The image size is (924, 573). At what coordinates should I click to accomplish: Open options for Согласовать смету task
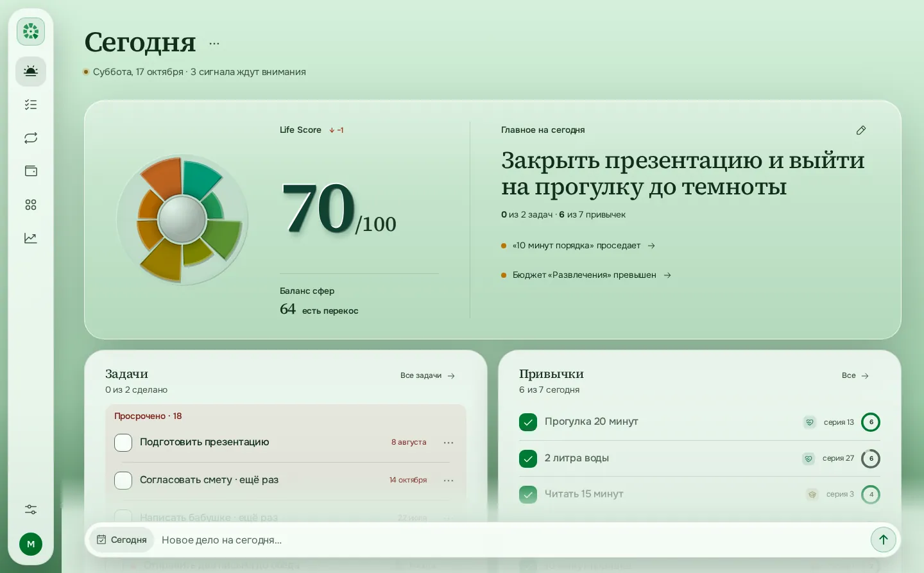pos(449,481)
